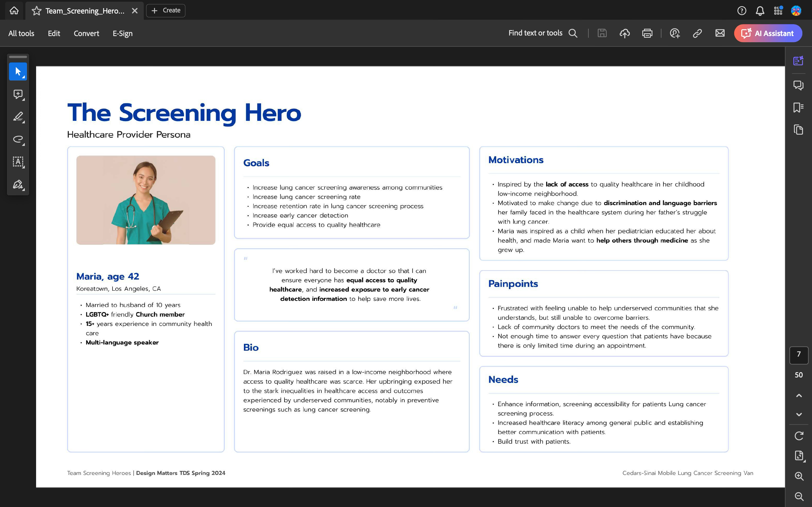
Task: Launch the AI Assistant
Action: coord(768,33)
